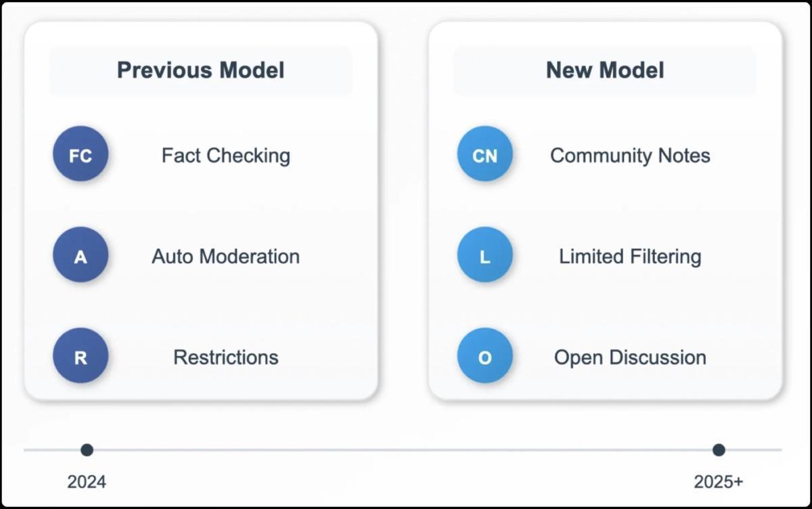Select the New Model header
Screen dimensions: 812x509
(605, 70)
